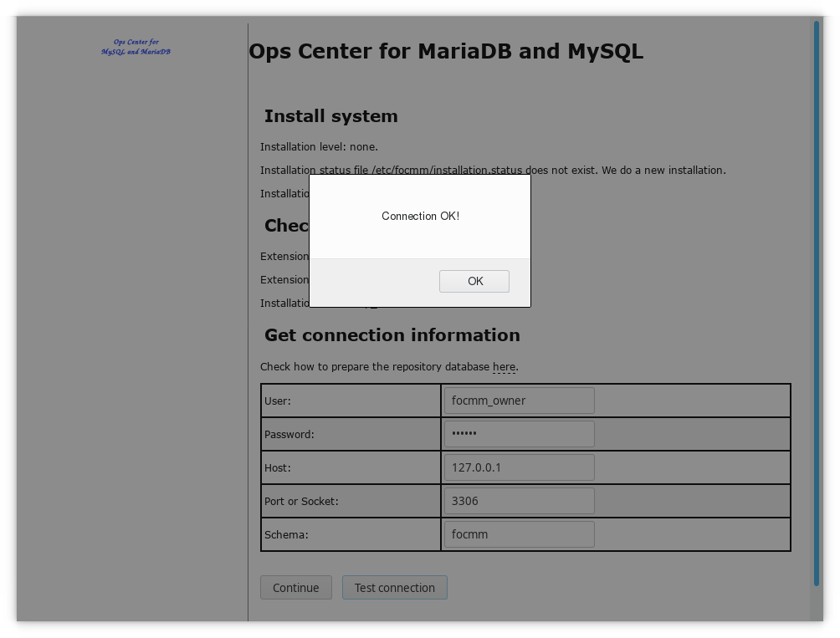Image resolution: width=840 pixels, height=638 pixels.
Task: Click the 'Port or Socket:' label cell
Action: 351,501
